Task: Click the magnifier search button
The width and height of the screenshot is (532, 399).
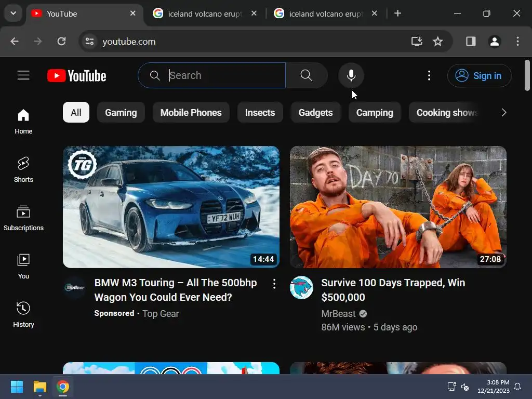Action: 307,75
